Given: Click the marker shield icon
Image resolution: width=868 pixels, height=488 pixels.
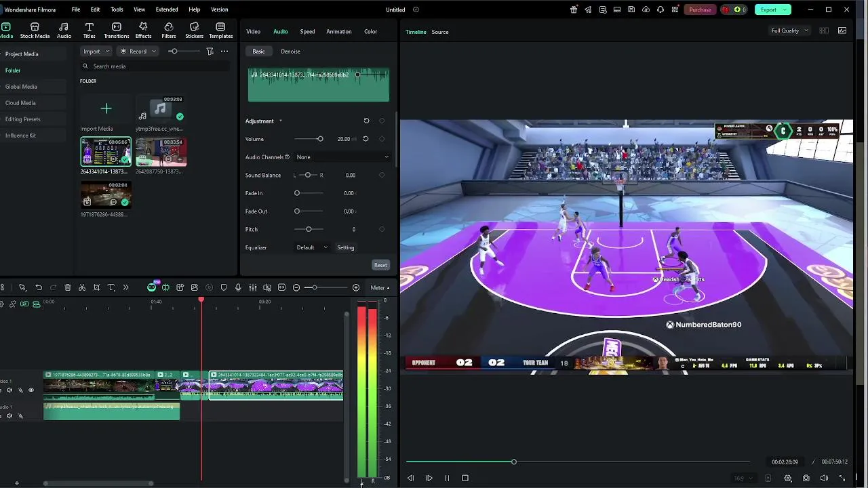Looking at the screenshot, I should click(x=224, y=287).
